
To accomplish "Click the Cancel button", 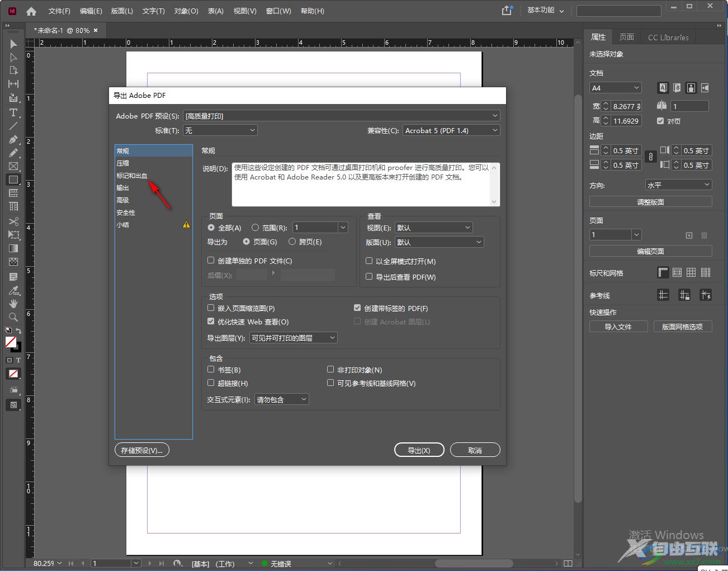I will (475, 450).
